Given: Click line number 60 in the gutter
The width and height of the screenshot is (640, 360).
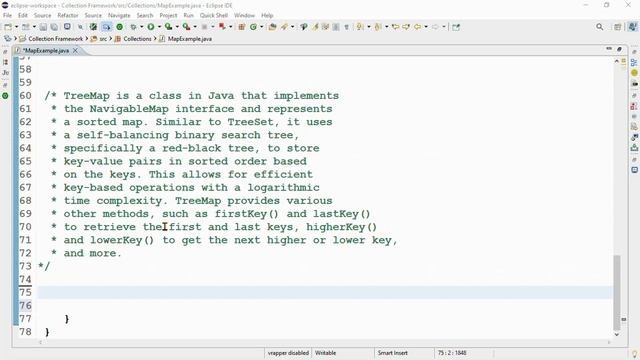Looking at the screenshot, I should click(x=25, y=96).
